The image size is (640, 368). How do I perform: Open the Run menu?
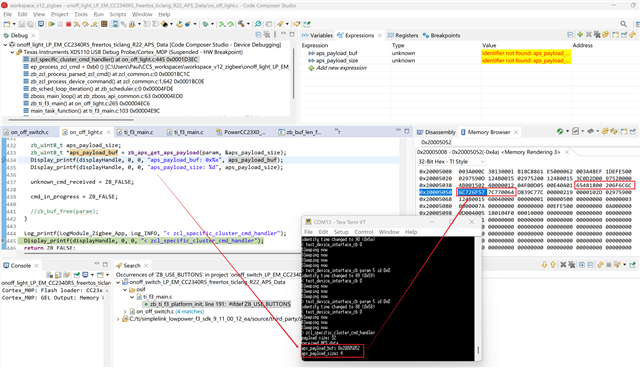98,14
